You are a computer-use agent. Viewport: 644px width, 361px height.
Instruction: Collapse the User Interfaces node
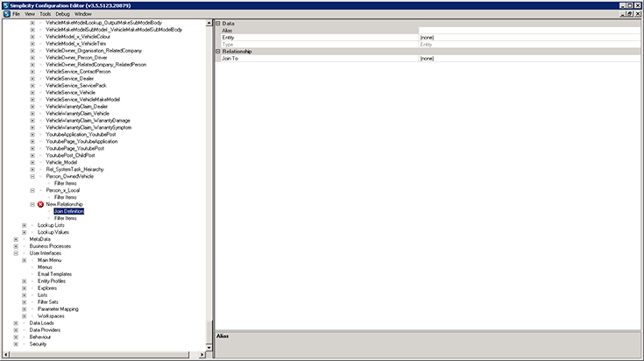16,253
